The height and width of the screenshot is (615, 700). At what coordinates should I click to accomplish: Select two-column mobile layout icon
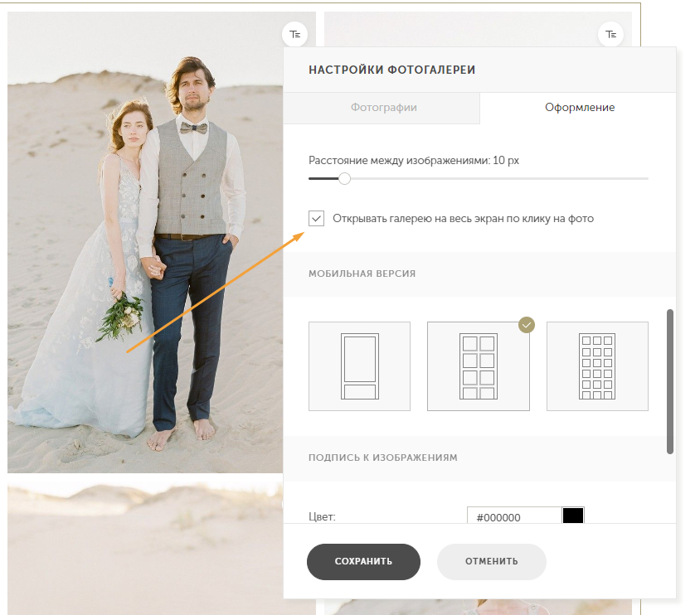tap(478, 366)
